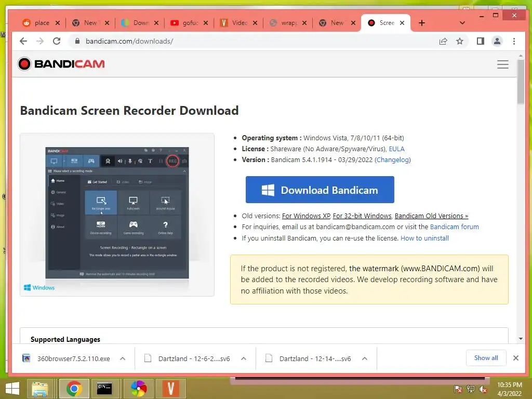This screenshot has height=399, width=532.
Task: Click the browser forward arrow
Action: [x=39, y=41]
